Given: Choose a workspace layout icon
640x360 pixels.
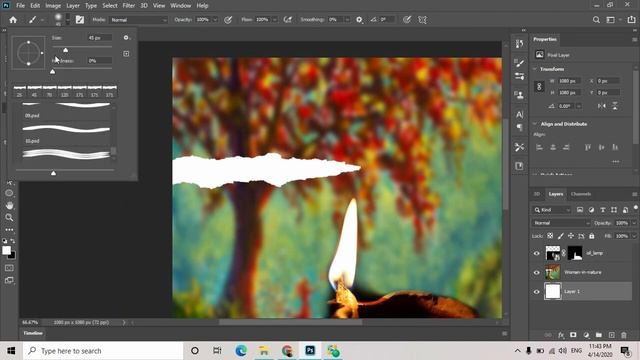Looking at the screenshot, I should 611,20.
